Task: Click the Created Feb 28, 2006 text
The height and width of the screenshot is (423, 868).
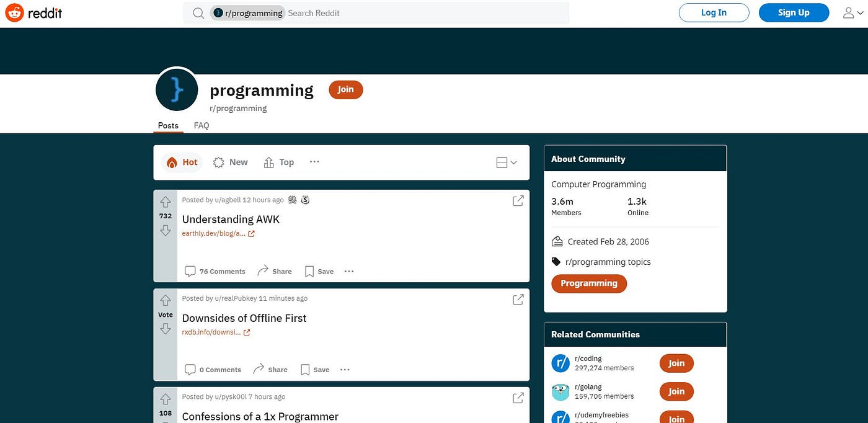Action: coord(608,242)
